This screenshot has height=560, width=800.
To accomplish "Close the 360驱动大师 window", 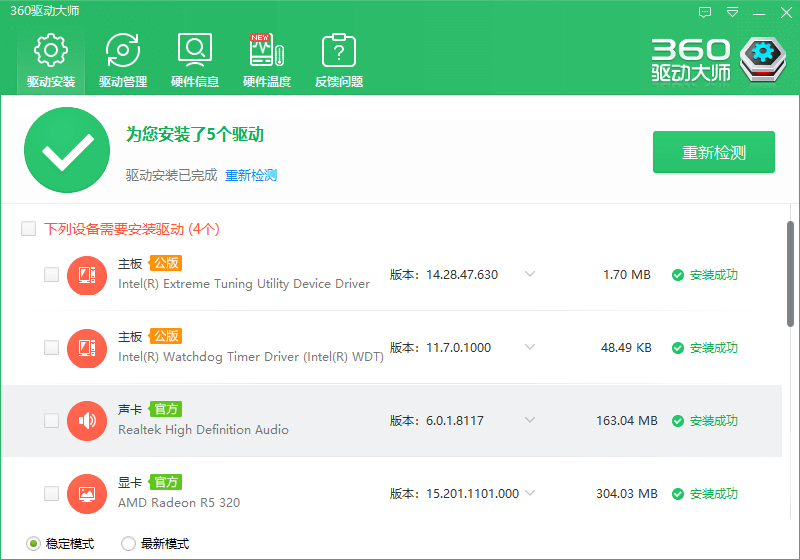I will 786,12.
